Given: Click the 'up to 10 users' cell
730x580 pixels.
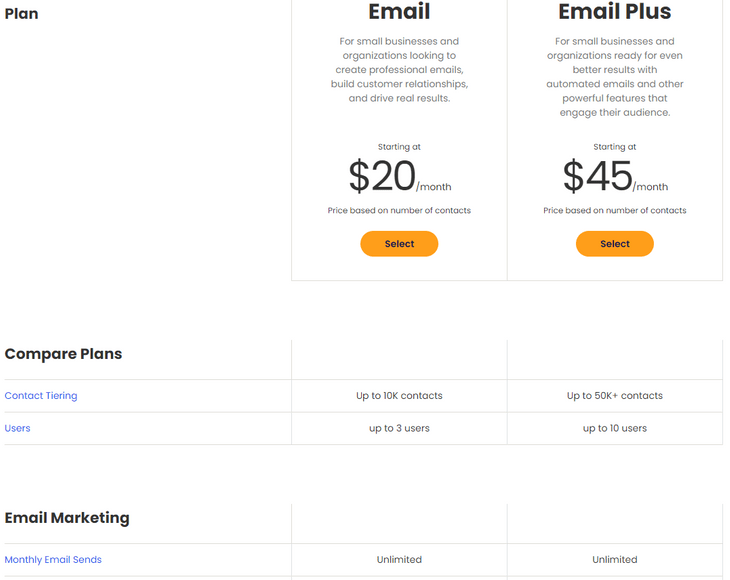Looking at the screenshot, I should (614, 428).
